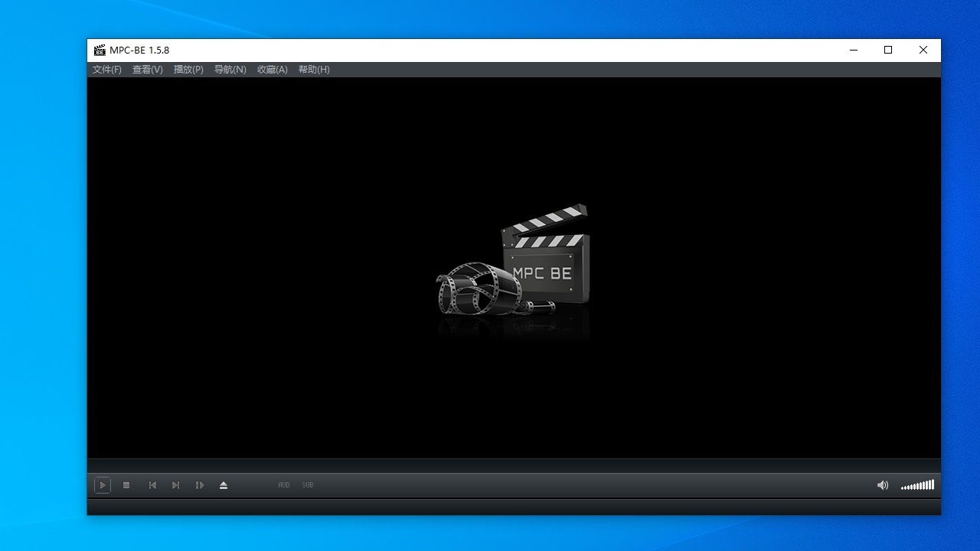Image resolution: width=980 pixels, height=551 pixels.
Task: Close the MPC-BE window
Action: pyautogui.click(x=923, y=51)
